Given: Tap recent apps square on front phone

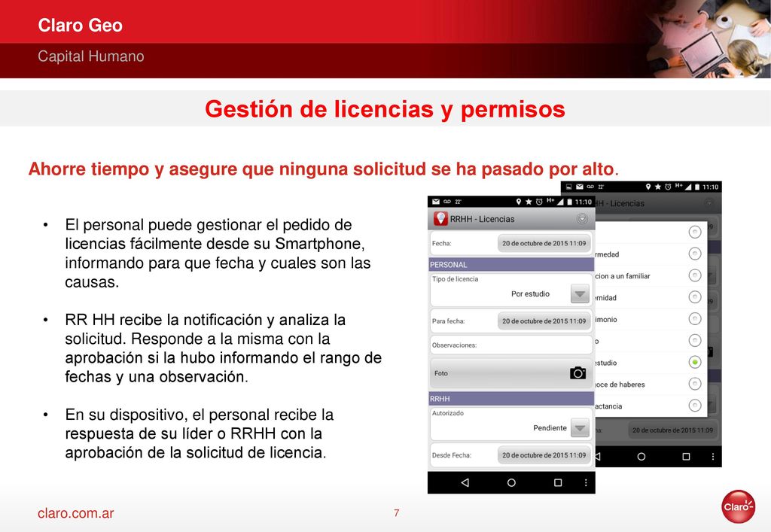Looking at the screenshot, I should 558,482.
